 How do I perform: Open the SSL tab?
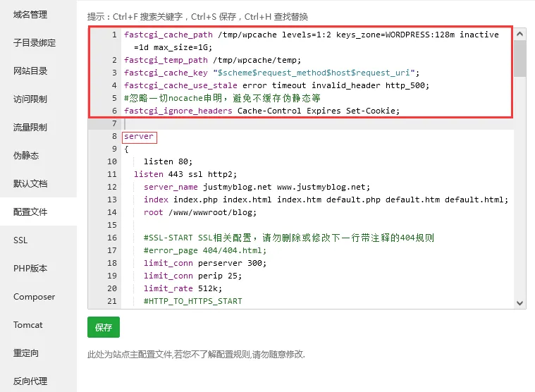[x=20, y=240]
